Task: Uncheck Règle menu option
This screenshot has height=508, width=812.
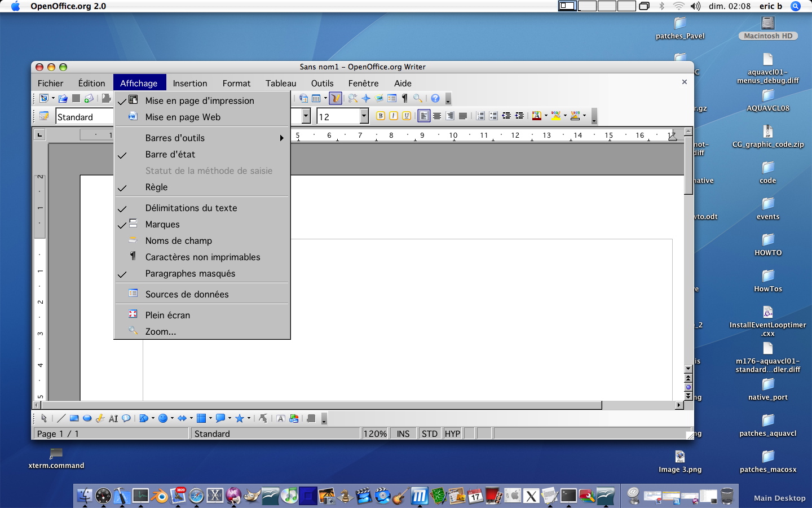Action: [202, 187]
